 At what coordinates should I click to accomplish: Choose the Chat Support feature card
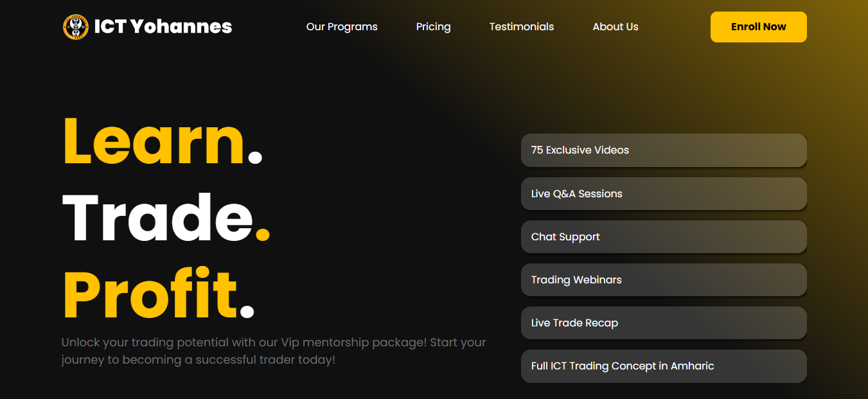663,236
